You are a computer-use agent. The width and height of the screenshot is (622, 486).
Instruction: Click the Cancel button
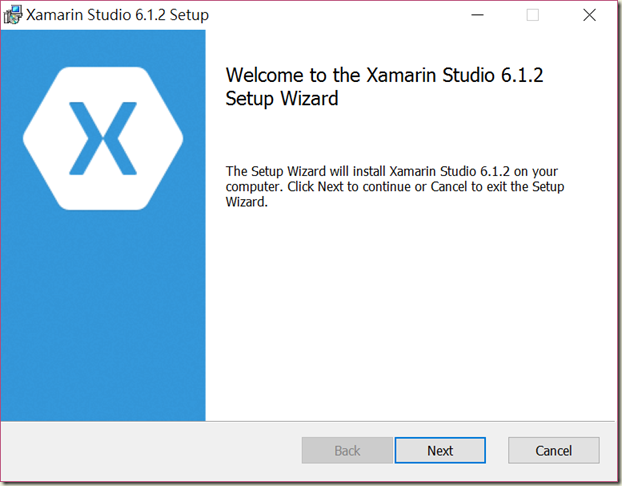point(553,450)
